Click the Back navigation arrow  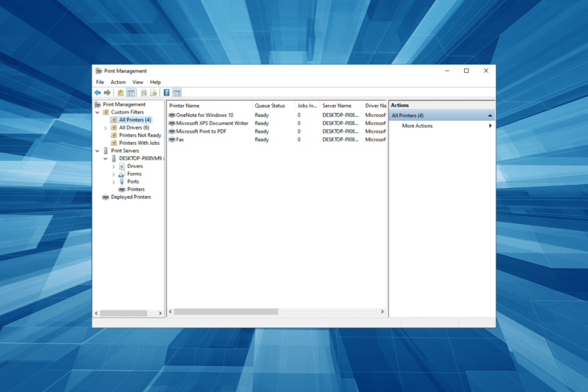(98, 92)
